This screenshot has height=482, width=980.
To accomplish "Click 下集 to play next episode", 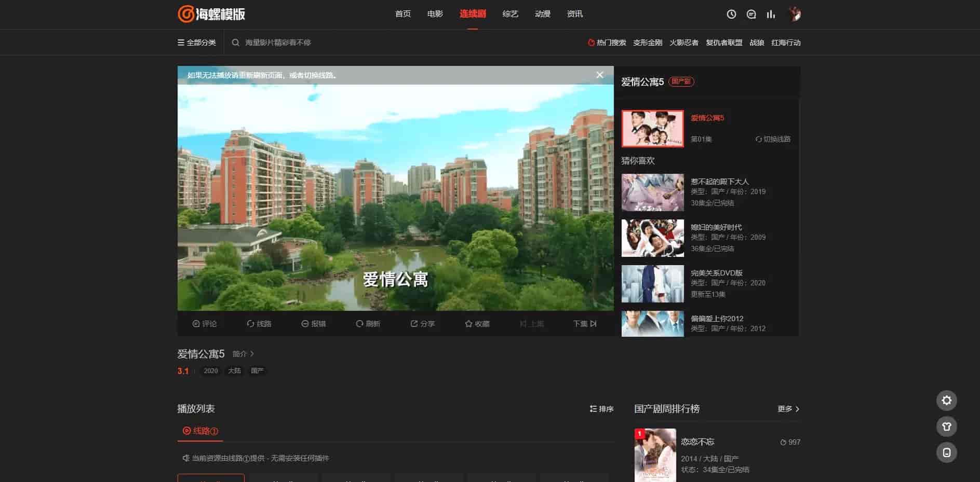I will point(585,324).
